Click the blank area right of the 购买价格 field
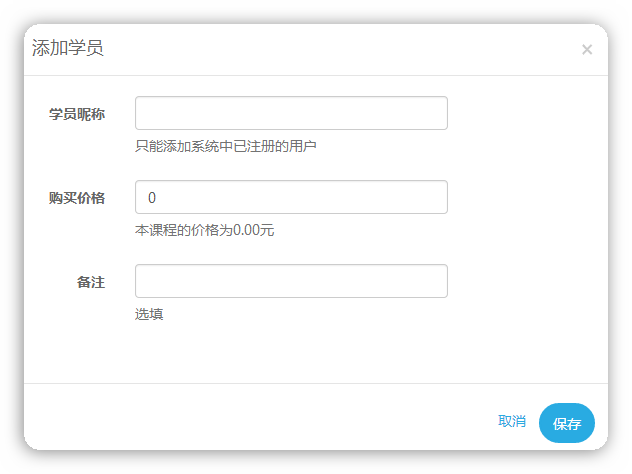This screenshot has height=474, width=632. pyautogui.click(x=526, y=197)
